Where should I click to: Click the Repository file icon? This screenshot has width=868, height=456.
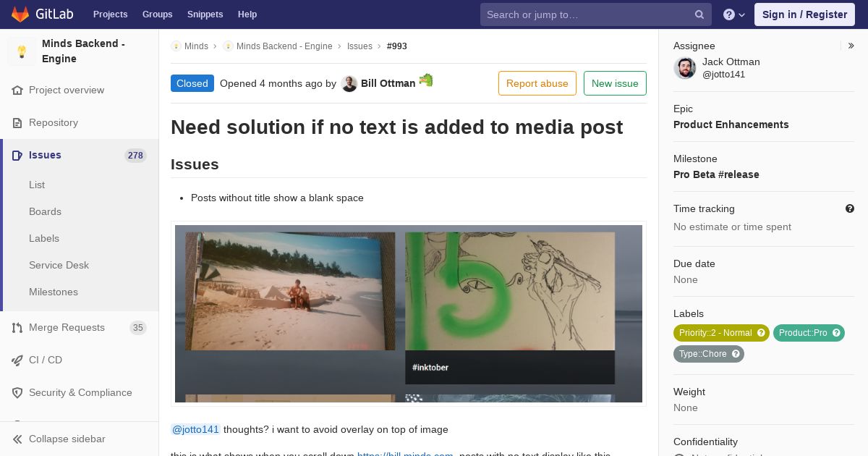pyautogui.click(x=17, y=123)
